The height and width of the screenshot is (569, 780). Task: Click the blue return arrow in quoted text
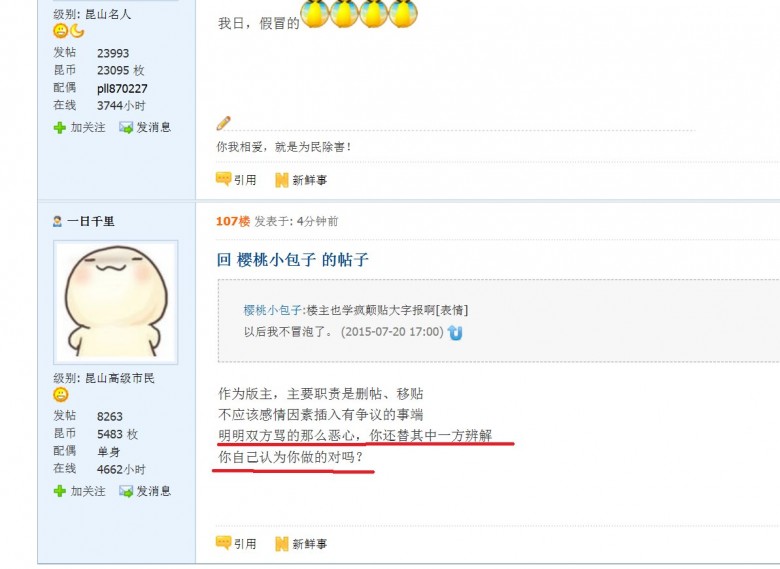pos(455,332)
